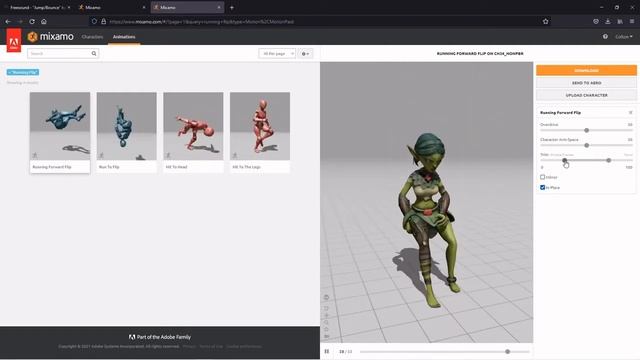Open the browser downloads icon
Screen dimensions: 640x360
coord(608,21)
